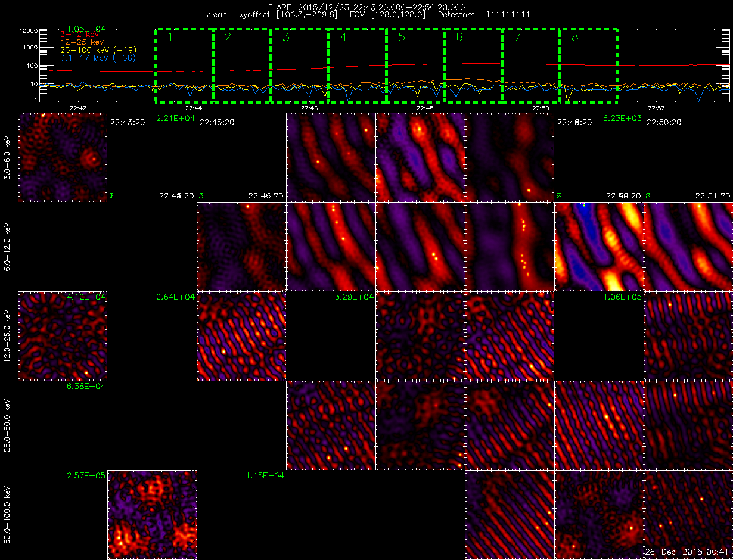The height and width of the screenshot is (560, 733).
Task: Click the 12.0-25.0 keV row label
Action: point(8,336)
